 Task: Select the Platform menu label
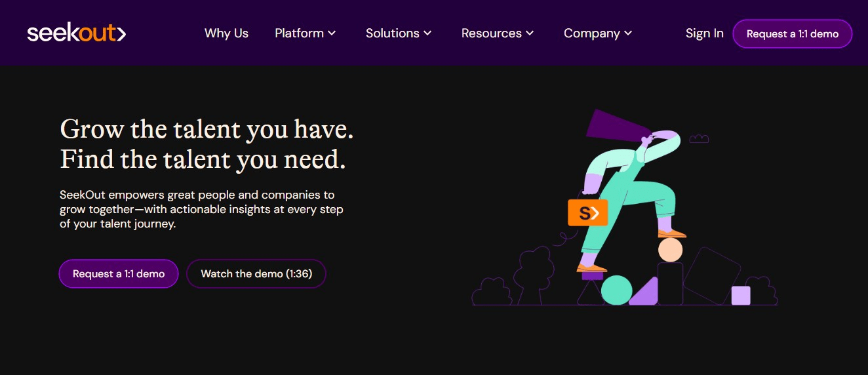point(299,33)
